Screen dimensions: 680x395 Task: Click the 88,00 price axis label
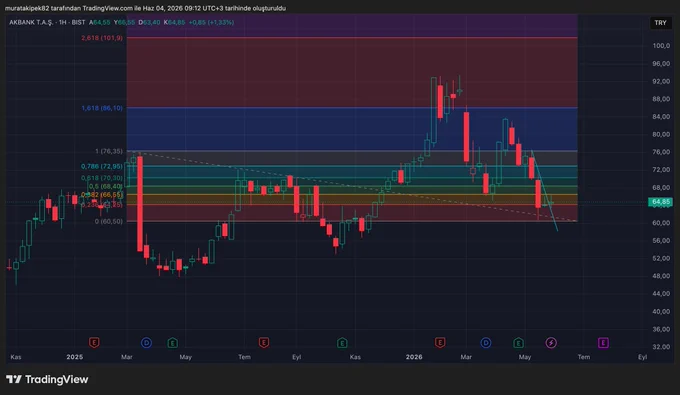click(x=661, y=99)
